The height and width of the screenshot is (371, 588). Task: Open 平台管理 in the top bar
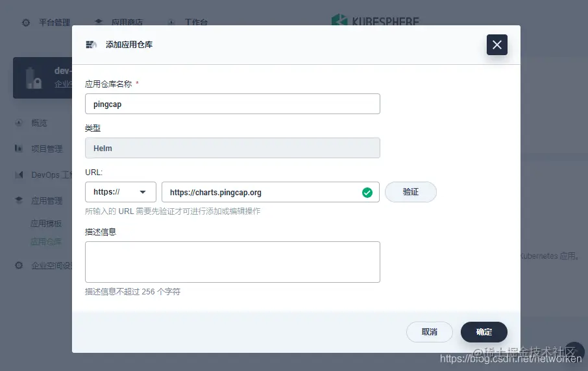point(55,22)
